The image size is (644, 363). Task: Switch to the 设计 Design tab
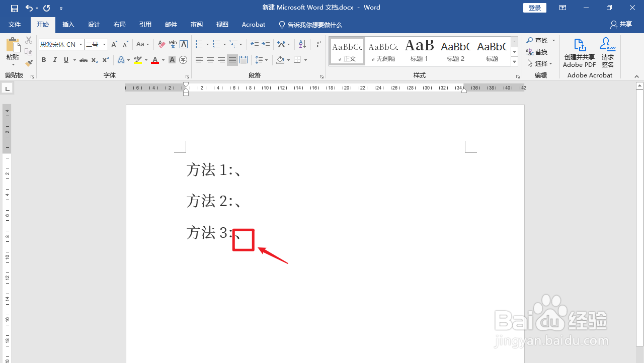(94, 25)
